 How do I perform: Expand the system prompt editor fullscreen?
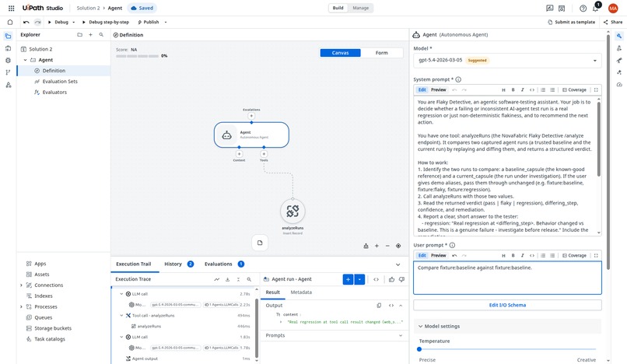tap(596, 89)
